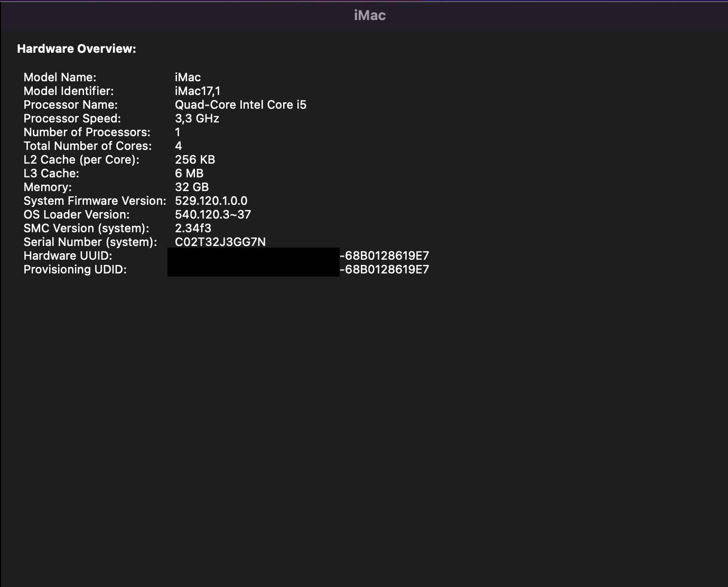Click the Provisioning UDID label

click(75, 269)
